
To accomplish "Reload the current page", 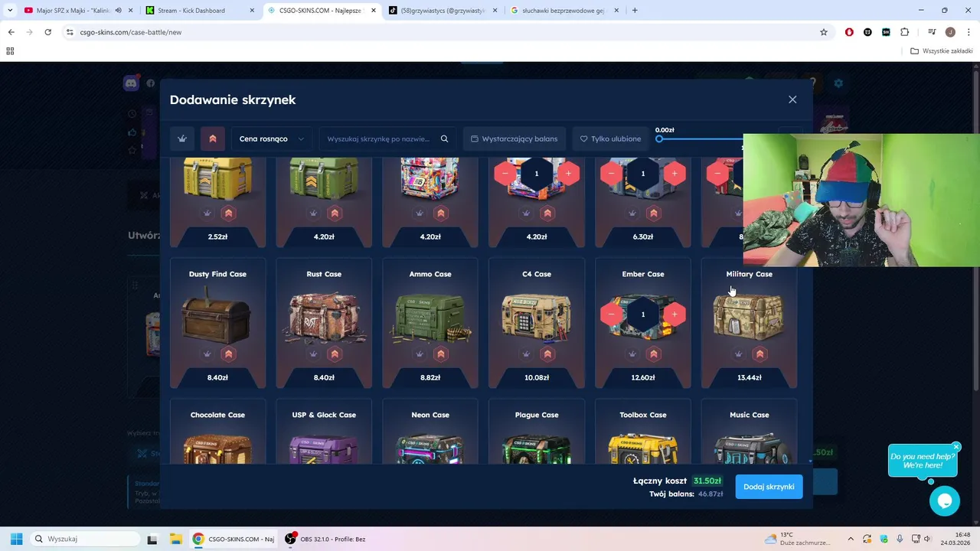I will pos(47,32).
